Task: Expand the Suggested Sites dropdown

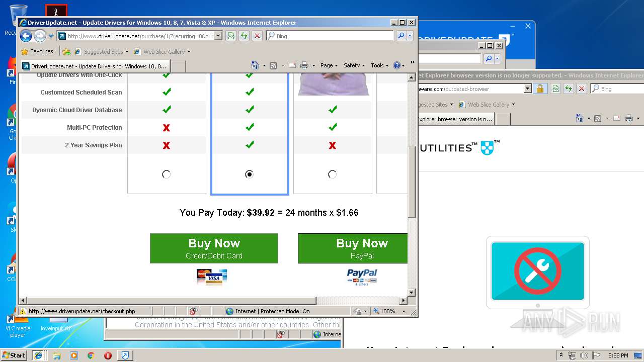Action: coord(127,51)
